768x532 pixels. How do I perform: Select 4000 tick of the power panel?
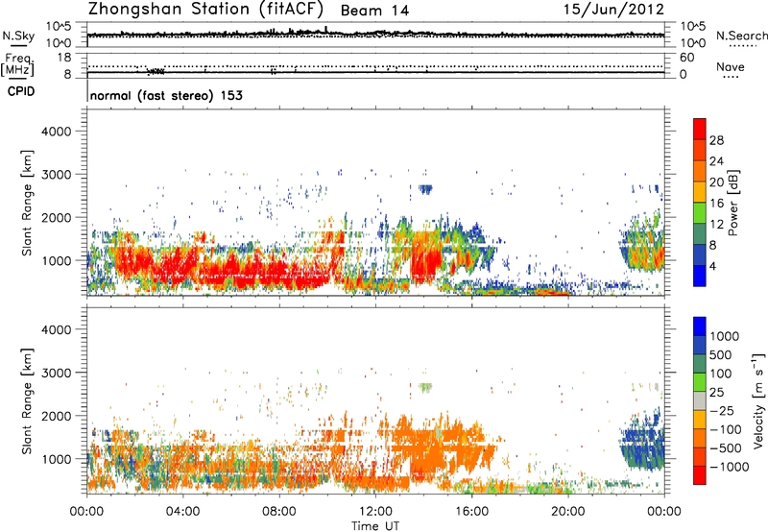click(57, 132)
